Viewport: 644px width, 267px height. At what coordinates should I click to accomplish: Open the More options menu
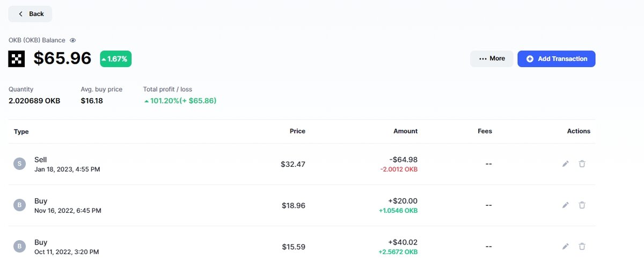click(x=492, y=58)
